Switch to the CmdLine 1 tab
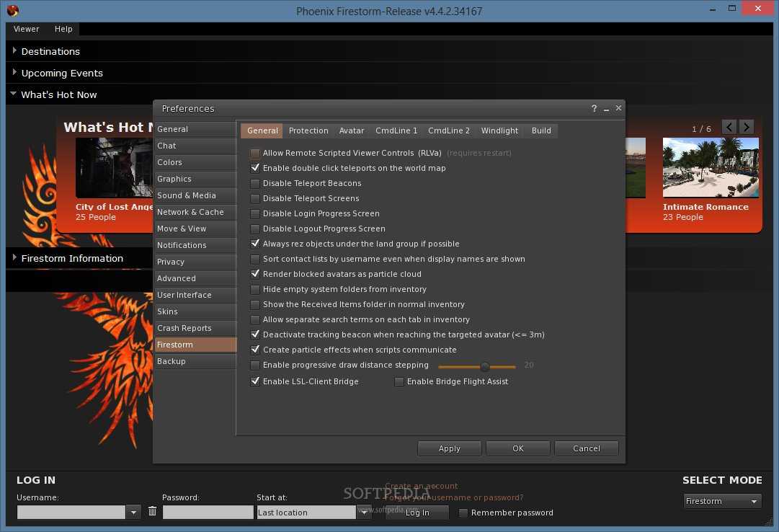The height and width of the screenshot is (532, 779). [396, 130]
